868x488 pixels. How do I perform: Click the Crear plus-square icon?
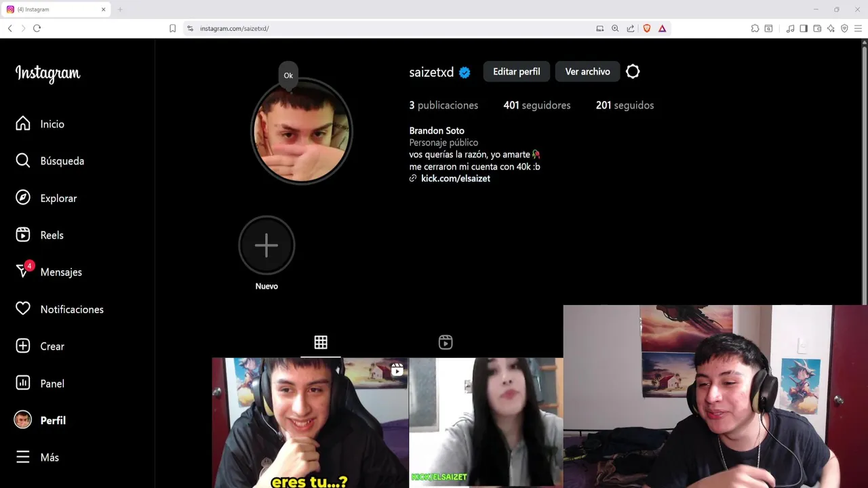click(x=23, y=346)
